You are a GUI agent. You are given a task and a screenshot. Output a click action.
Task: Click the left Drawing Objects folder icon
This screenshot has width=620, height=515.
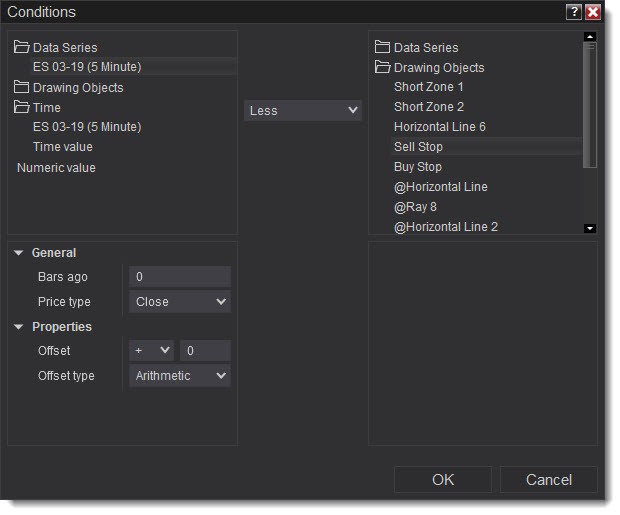[22, 88]
